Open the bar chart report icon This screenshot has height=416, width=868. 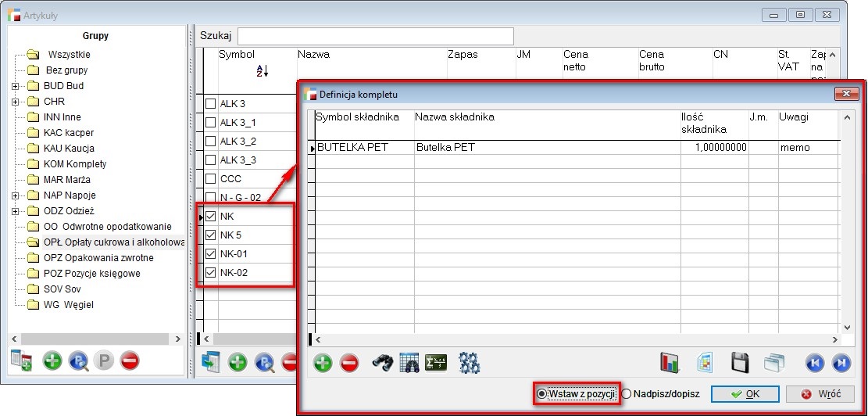pyautogui.click(x=671, y=363)
